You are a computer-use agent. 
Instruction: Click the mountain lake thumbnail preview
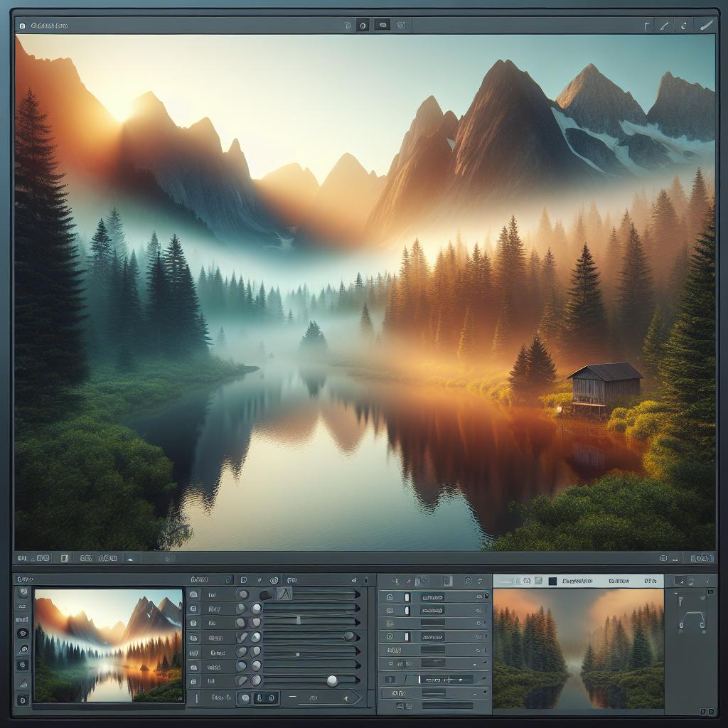click(x=107, y=645)
